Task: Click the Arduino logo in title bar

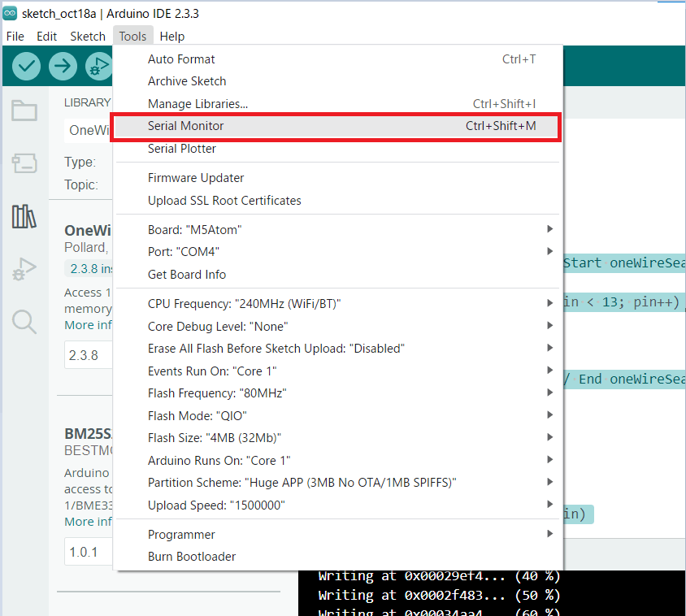Action: (x=10, y=13)
